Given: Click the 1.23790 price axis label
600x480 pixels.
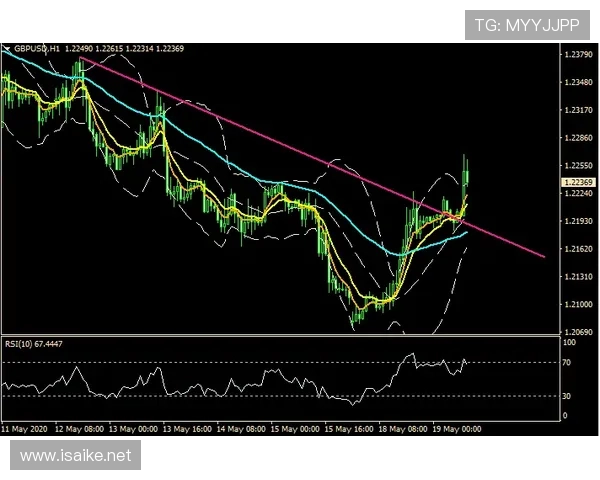Looking at the screenshot, I should 574,54.
